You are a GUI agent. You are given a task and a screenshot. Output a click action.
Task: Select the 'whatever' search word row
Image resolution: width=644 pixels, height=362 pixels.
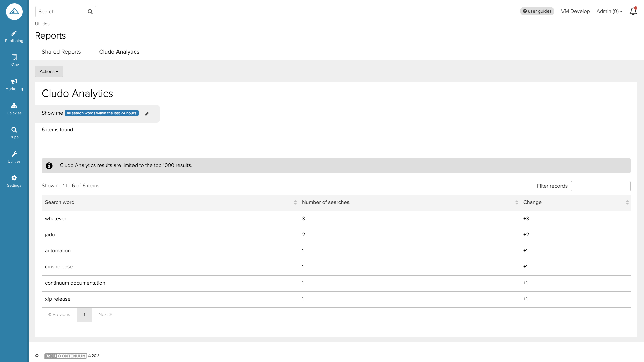pos(336,219)
